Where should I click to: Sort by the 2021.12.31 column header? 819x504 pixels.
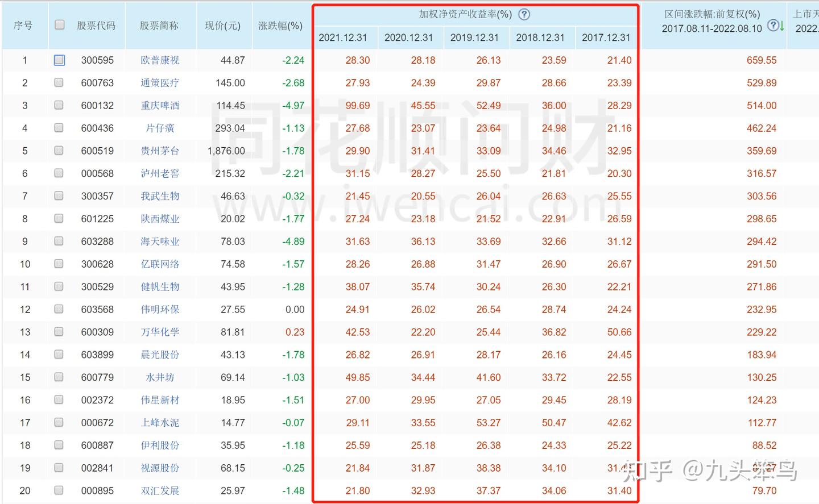tap(344, 38)
